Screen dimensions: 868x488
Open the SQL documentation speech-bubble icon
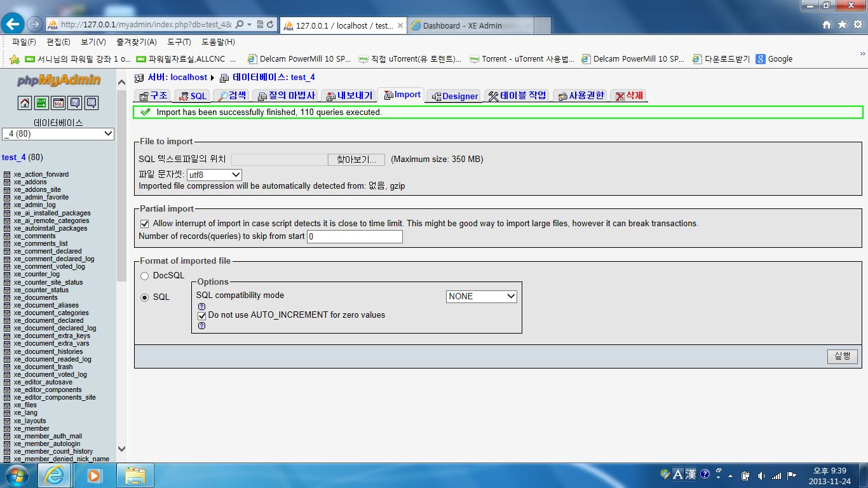tap(92, 102)
